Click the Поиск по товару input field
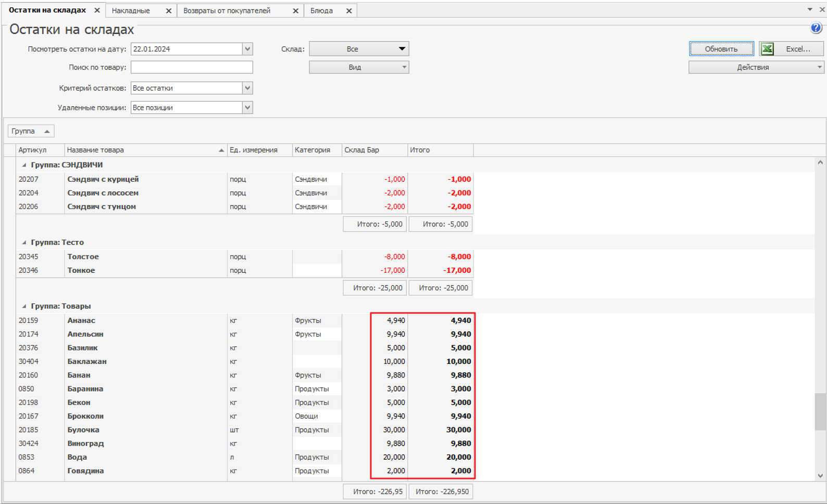The height and width of the screenshot is (504, 827). pos(192,67)
